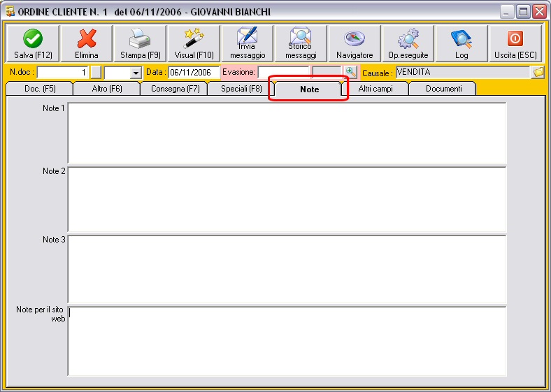The image size is (551, 392).
Task: Click inside the Note 1 text area
Action: pos(287,133)
